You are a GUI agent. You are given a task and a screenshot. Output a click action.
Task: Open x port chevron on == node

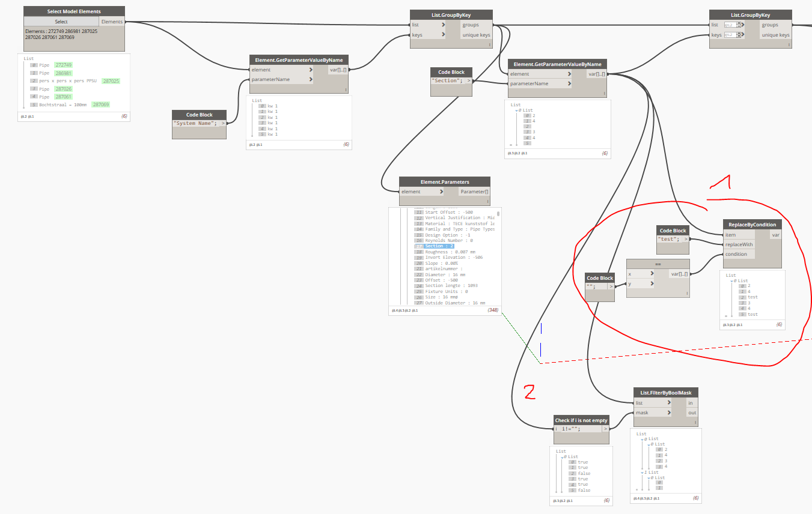click(x=653, y=273)
